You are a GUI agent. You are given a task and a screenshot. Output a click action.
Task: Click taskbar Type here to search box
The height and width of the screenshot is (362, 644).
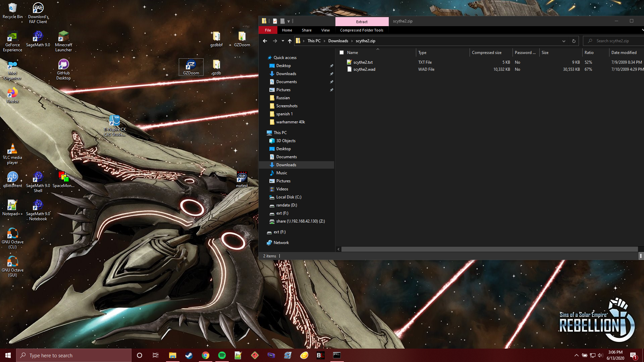(74, 355)
